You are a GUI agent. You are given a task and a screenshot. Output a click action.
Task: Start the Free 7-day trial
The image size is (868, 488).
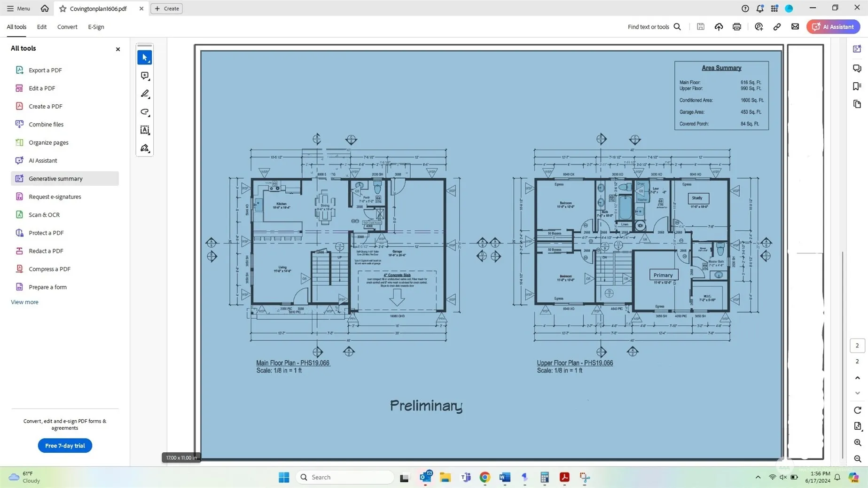point(65,445)
